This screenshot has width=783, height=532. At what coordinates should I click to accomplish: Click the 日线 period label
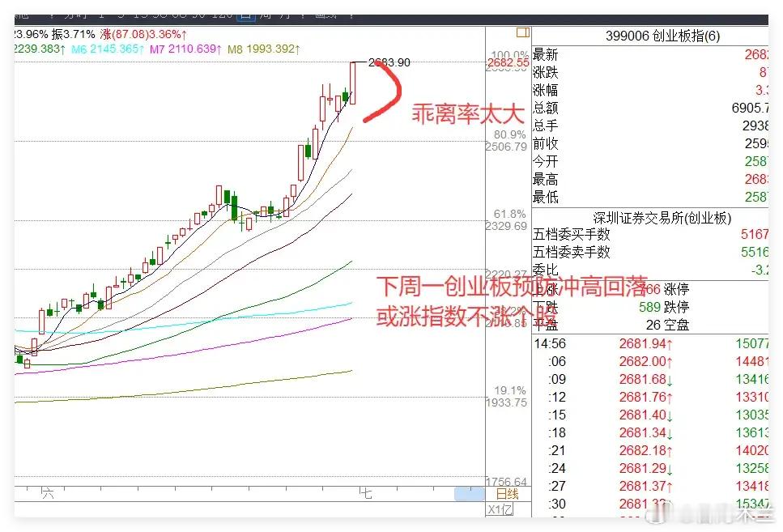point(507,494)
